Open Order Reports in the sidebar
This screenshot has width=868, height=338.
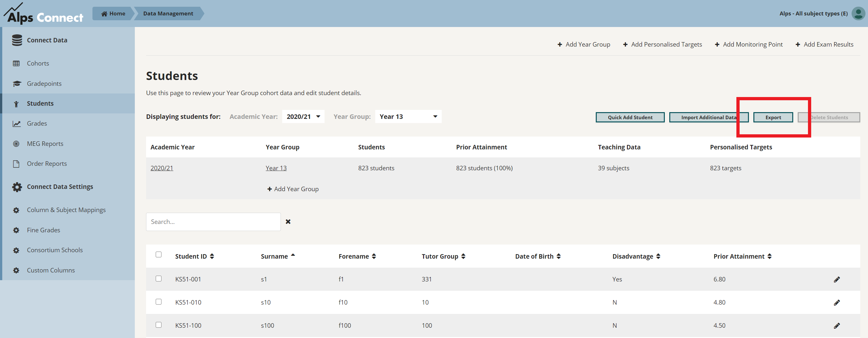coord(47,164)
